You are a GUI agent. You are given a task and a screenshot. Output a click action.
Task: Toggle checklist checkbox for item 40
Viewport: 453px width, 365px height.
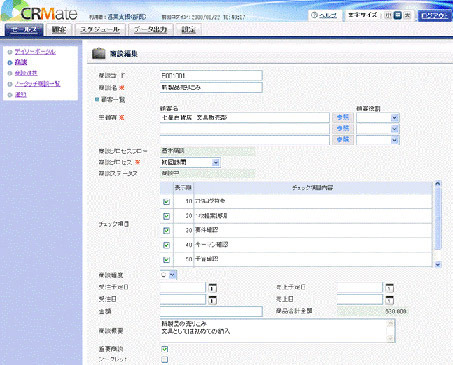click(x=166, y=245)
